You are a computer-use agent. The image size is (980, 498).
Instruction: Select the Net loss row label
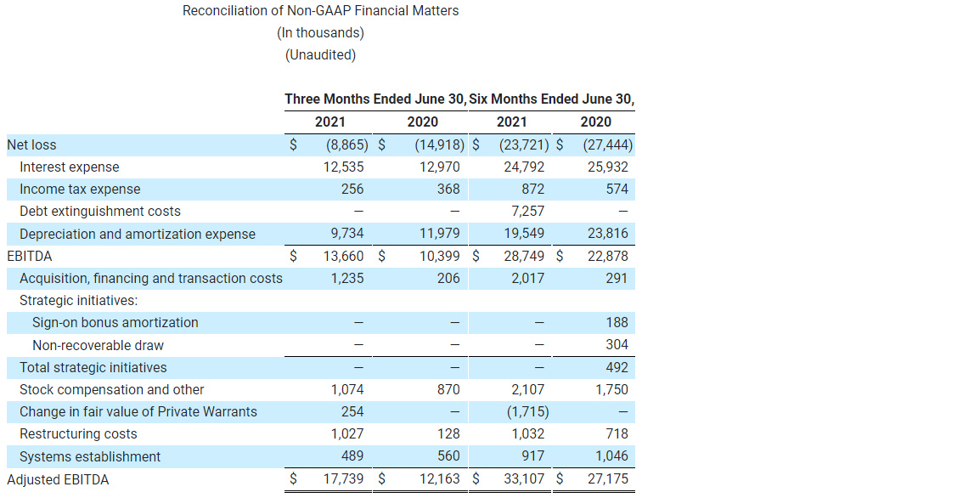click(31, 144)
